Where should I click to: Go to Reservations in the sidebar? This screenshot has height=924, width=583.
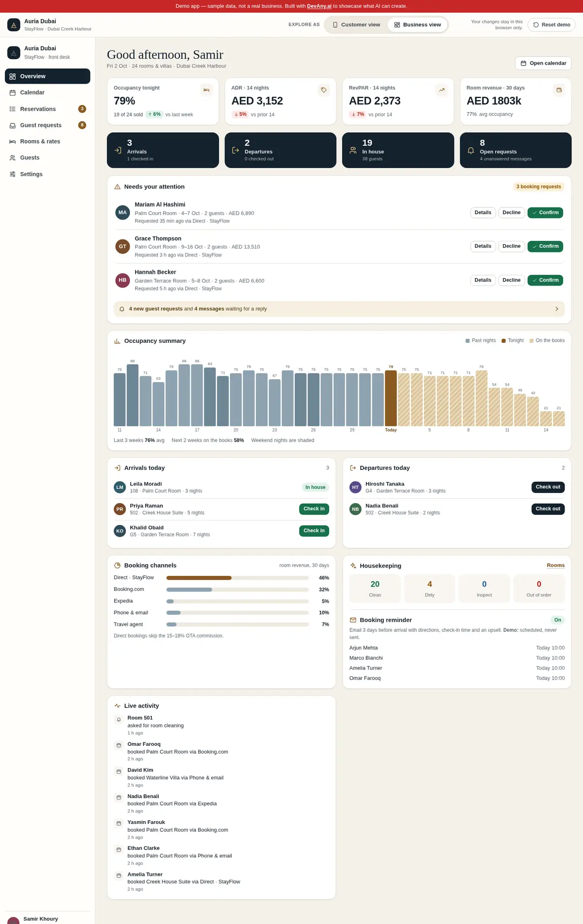pyautogui.click(x=48, y=109)
